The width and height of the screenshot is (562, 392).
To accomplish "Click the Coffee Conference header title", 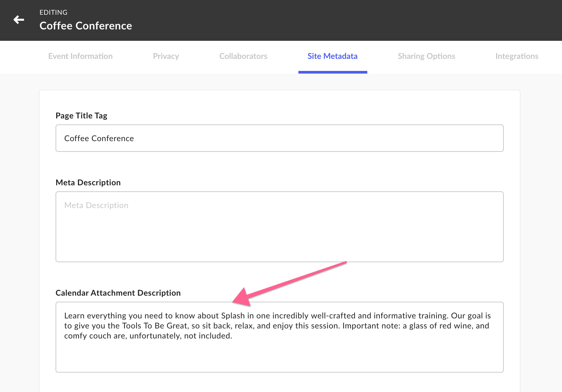I will (x=86, y=26).
